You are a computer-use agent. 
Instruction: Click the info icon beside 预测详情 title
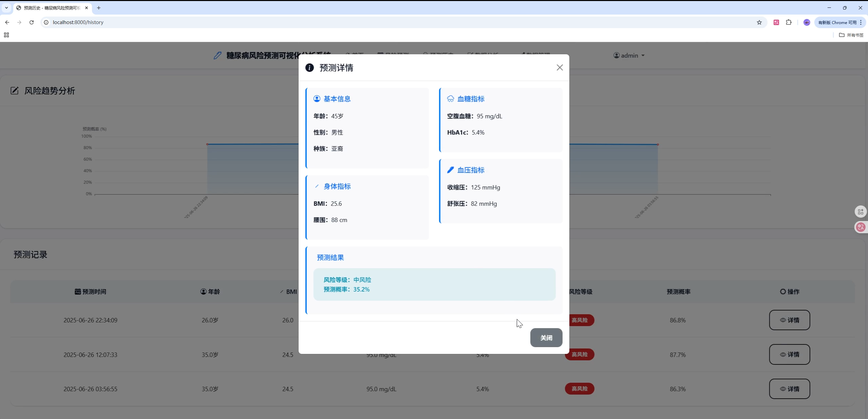pyautogui.click(x=309, y=67)
